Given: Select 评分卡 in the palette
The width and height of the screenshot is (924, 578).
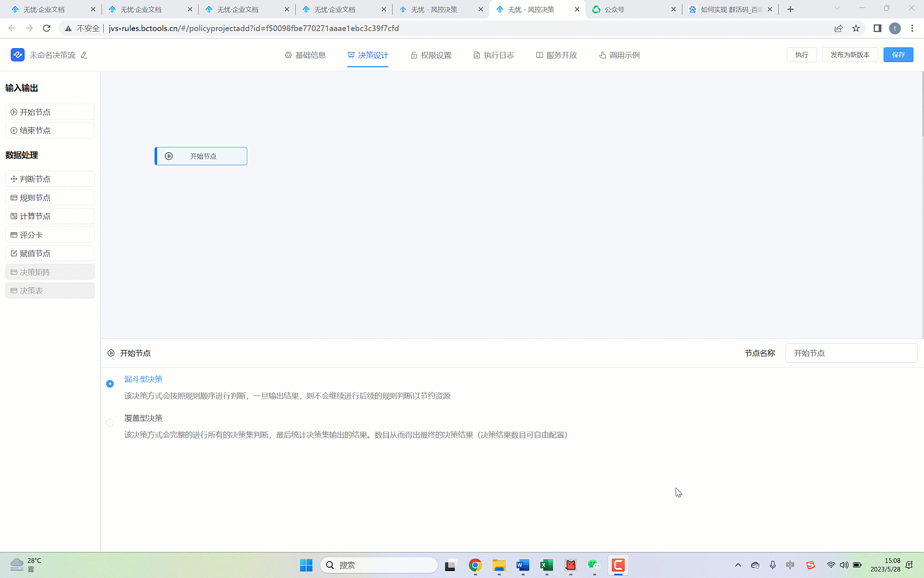Looking at the screenshot, I should (x=50, y=235).
